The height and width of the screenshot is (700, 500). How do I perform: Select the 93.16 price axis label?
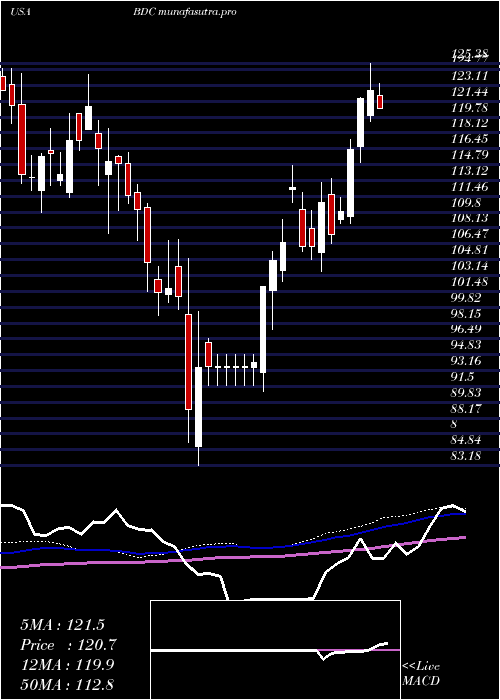[467, 361]
